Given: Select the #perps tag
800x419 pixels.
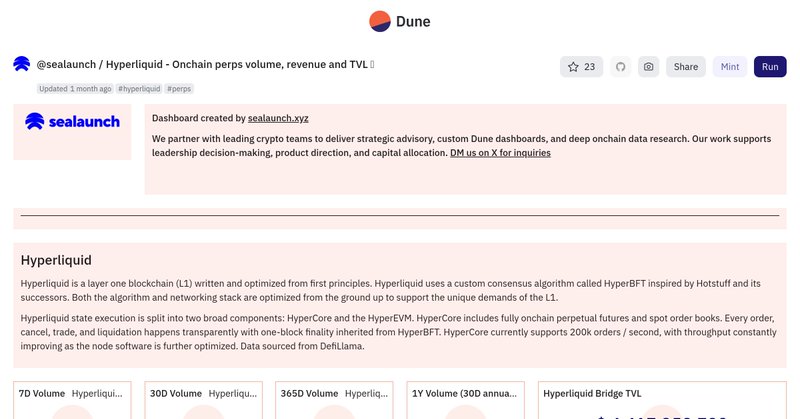Looking at the screenshot, I should click(179, 89).
